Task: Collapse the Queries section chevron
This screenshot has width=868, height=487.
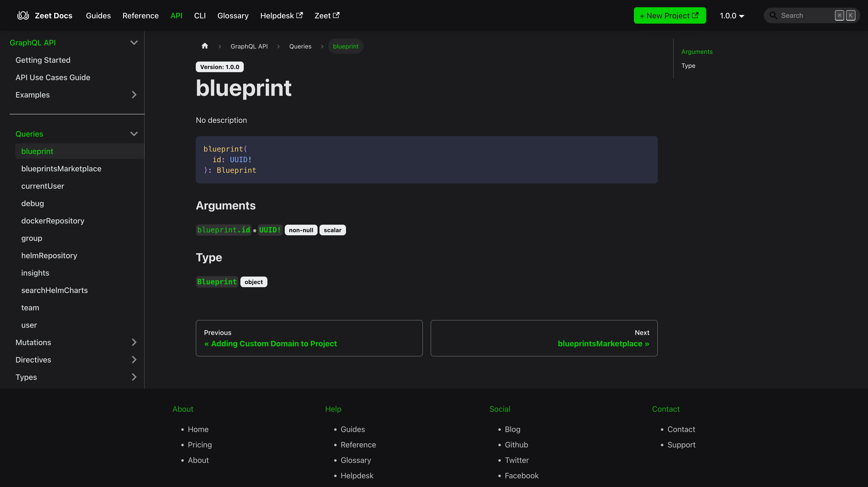Action: pyautogui.click(x=134, y=134)
